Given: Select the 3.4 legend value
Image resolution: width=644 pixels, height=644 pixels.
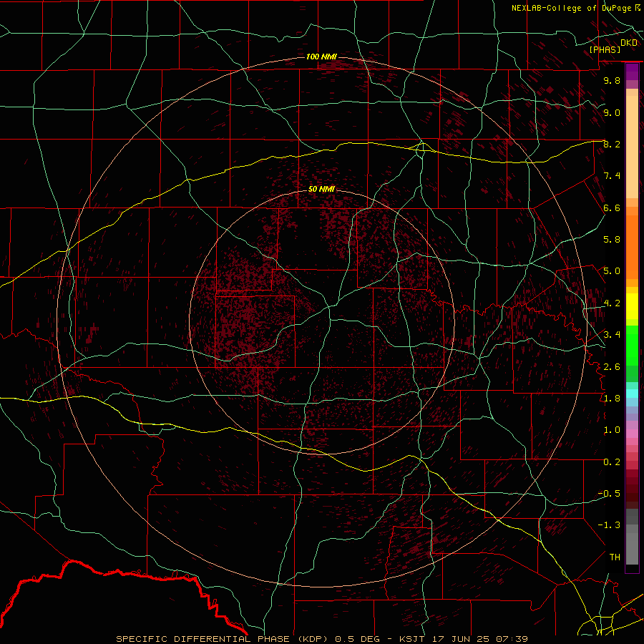Looking at the screenshot, I should point(612,335).
